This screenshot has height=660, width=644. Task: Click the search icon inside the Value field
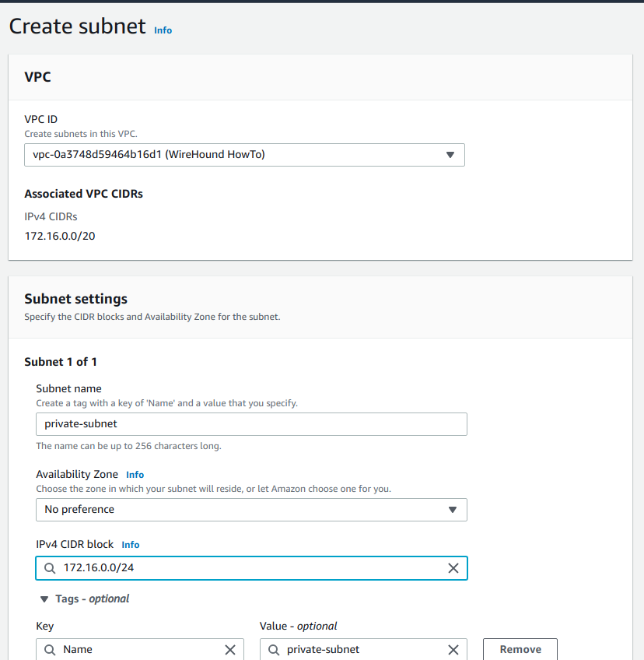click(x=273, y=649)
